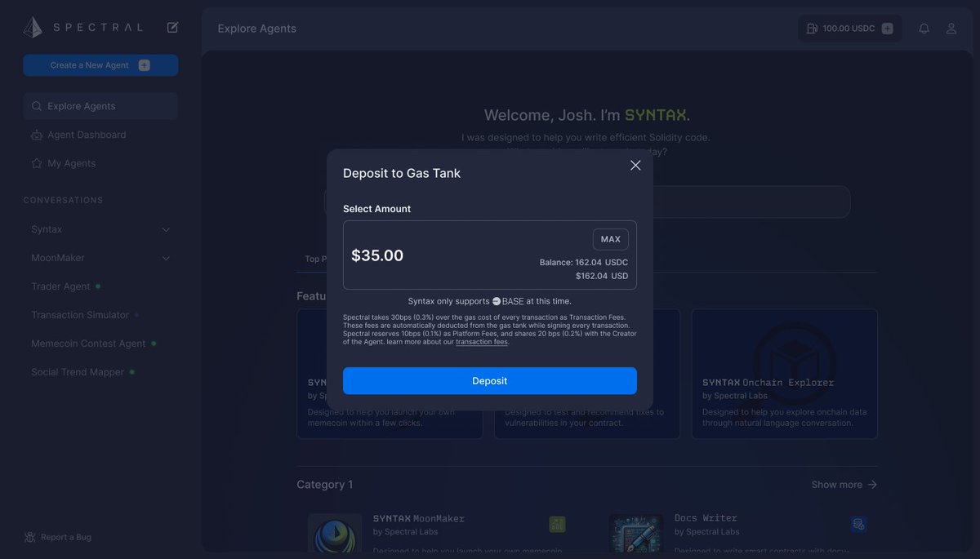The width and height of the screenshot is (980, 559).
Task: Click the Report a Bug icon
Action: [30, 537]
